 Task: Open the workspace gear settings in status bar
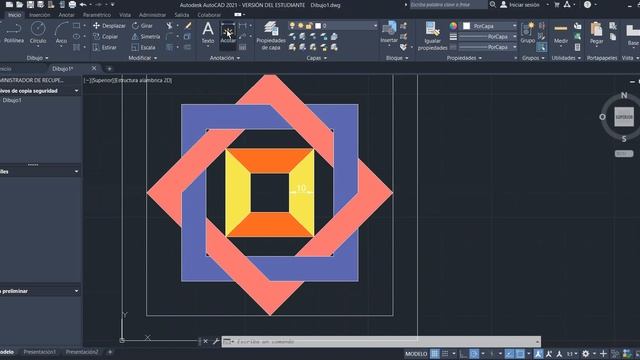pyautogui.click(x=586, y=353)
